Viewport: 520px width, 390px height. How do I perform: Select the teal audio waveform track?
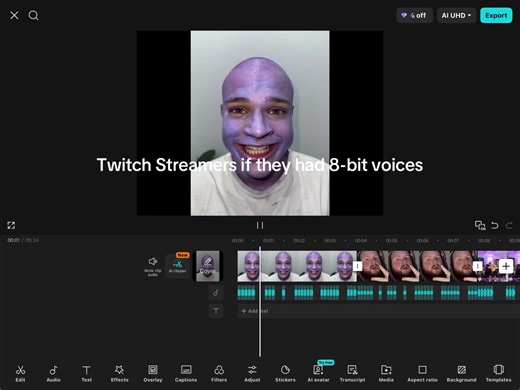click(x=378, y=293)
